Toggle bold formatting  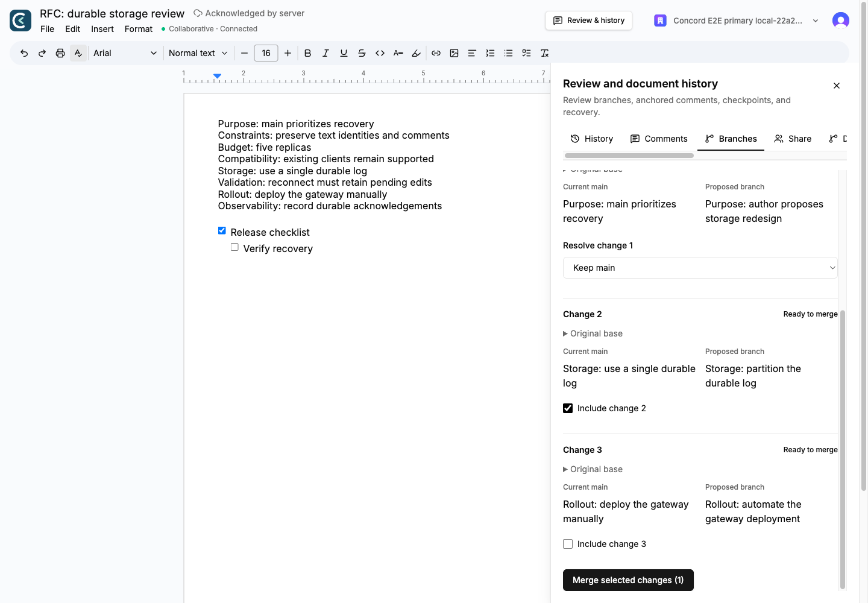tap(307, 53)
